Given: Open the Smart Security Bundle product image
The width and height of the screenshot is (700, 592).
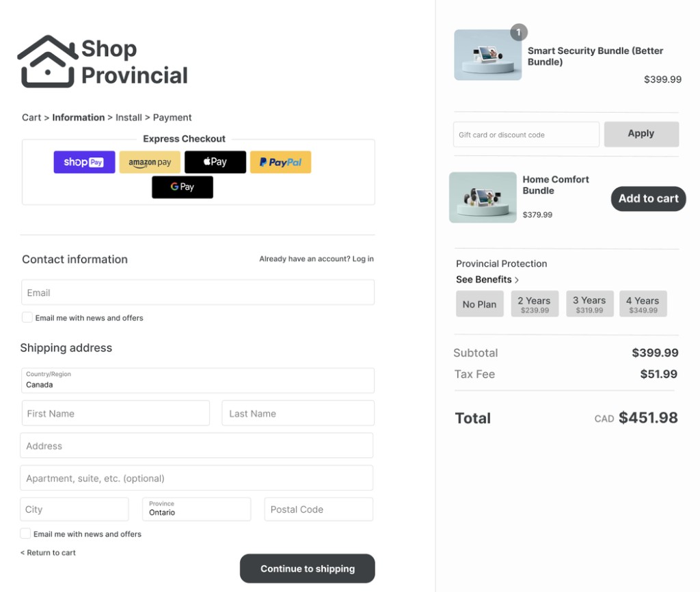Looking at the screenshot, I should pyautogui.click(x=487, y=55).
